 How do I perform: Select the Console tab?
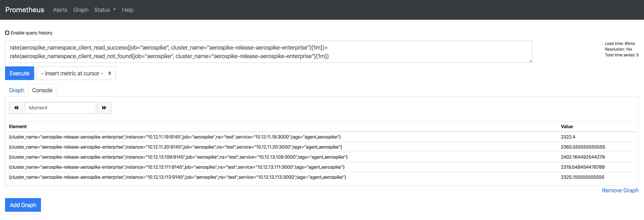(x=42, y=90)
